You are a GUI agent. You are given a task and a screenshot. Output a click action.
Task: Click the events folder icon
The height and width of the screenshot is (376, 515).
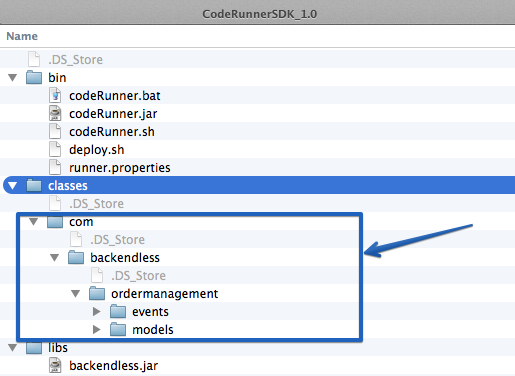(118, 312)
